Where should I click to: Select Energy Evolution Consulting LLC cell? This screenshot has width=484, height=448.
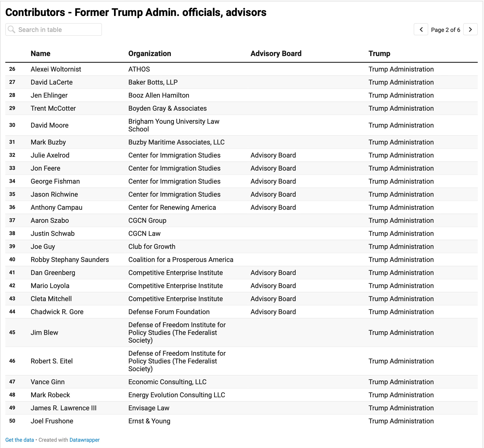coord(177,395)
